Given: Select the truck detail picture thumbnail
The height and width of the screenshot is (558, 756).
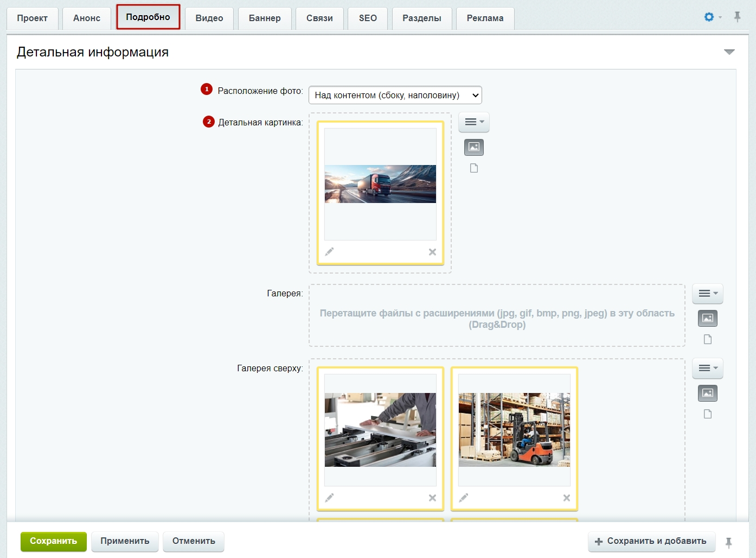Looking at the screenshot, I should [x=380, y=184].
